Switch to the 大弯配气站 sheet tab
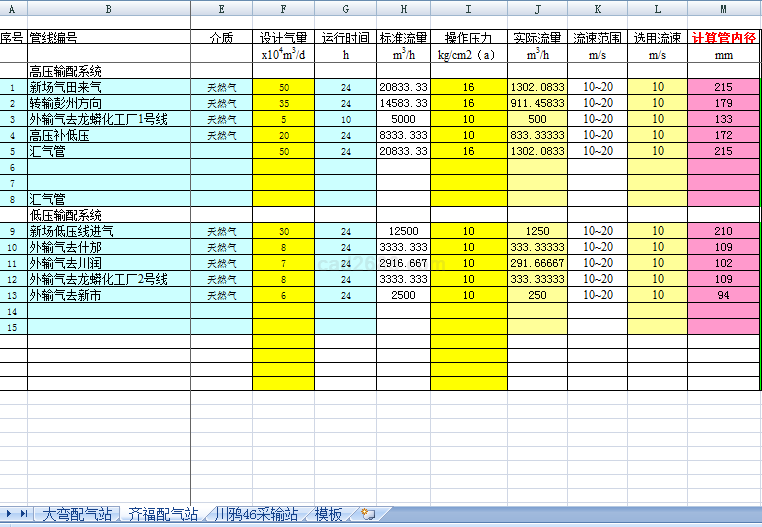The image size is (762, 527). (x=76, y=514)
